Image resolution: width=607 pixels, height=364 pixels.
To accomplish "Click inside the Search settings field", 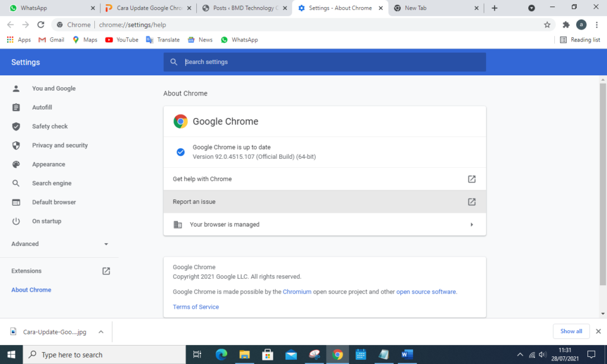I will 324,62.
